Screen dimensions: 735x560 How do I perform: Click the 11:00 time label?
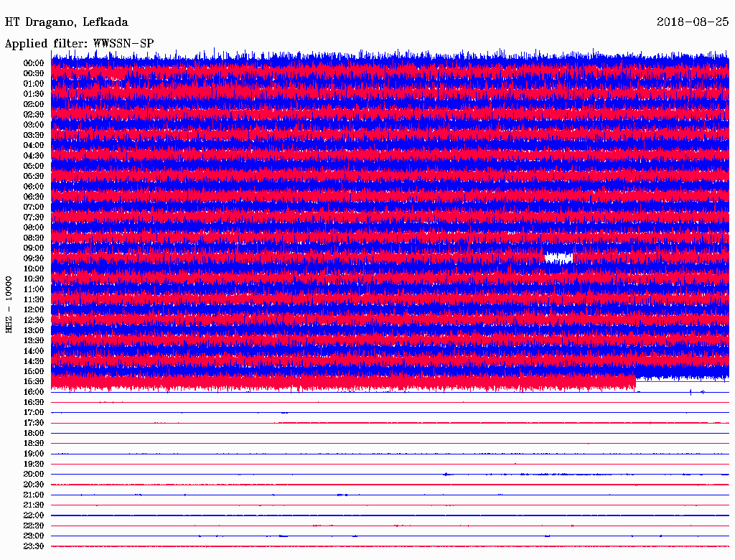(x=34, y=289)
